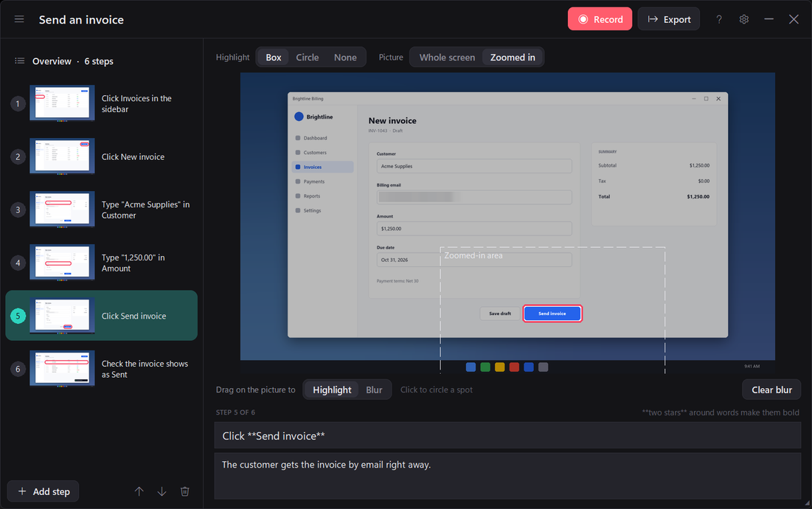Image resolution: width=812 pixels, height=509 pixels.
Task: Switch picture to Whole screen
Action: 447,58
